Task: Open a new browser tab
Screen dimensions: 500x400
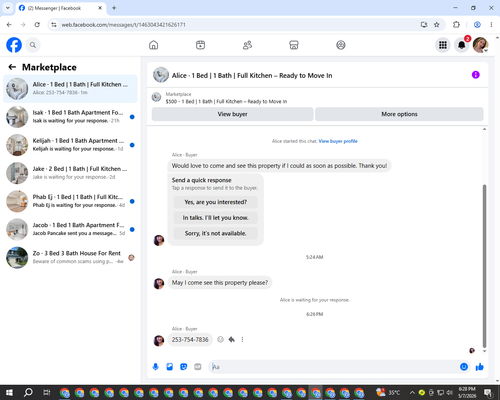Action: (x=114, y=8)
